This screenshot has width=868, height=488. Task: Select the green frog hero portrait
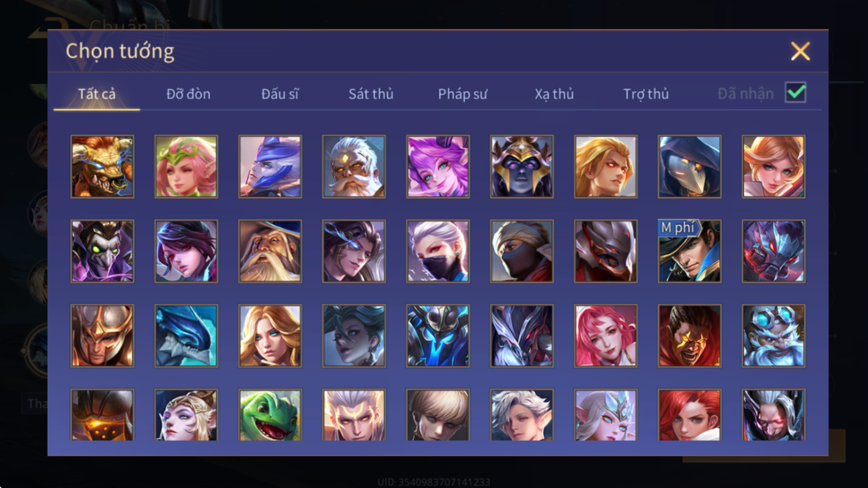(270, 415)
